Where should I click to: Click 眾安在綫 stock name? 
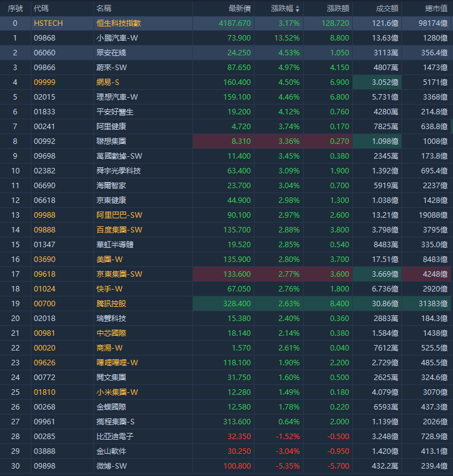tap(111, 53)
